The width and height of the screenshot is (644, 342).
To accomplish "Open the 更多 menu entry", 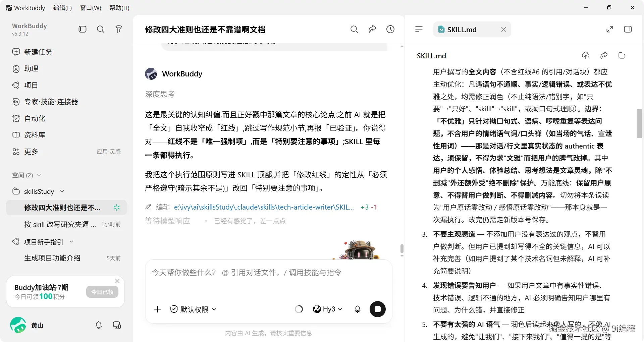I will tap(25, 152).
